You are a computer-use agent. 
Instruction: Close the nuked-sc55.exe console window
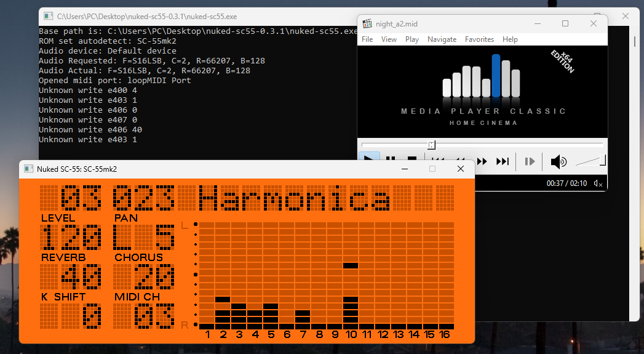click(x=626, y=16)
